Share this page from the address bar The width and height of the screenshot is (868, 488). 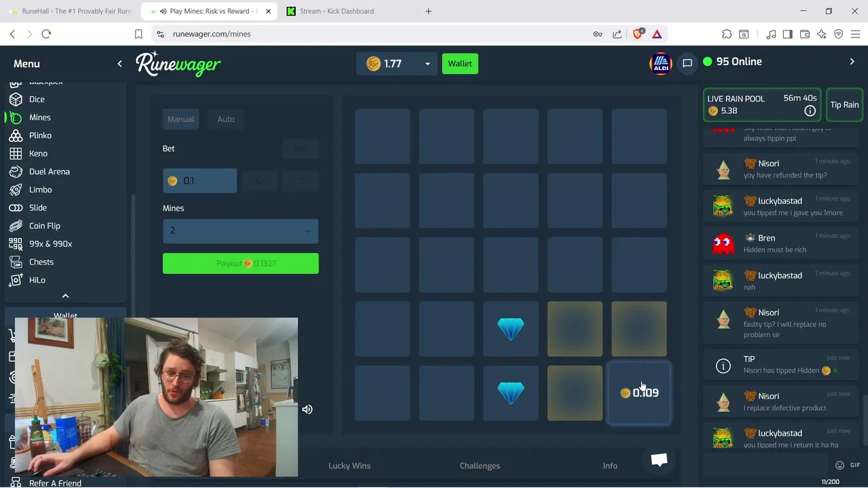point(616,34)
